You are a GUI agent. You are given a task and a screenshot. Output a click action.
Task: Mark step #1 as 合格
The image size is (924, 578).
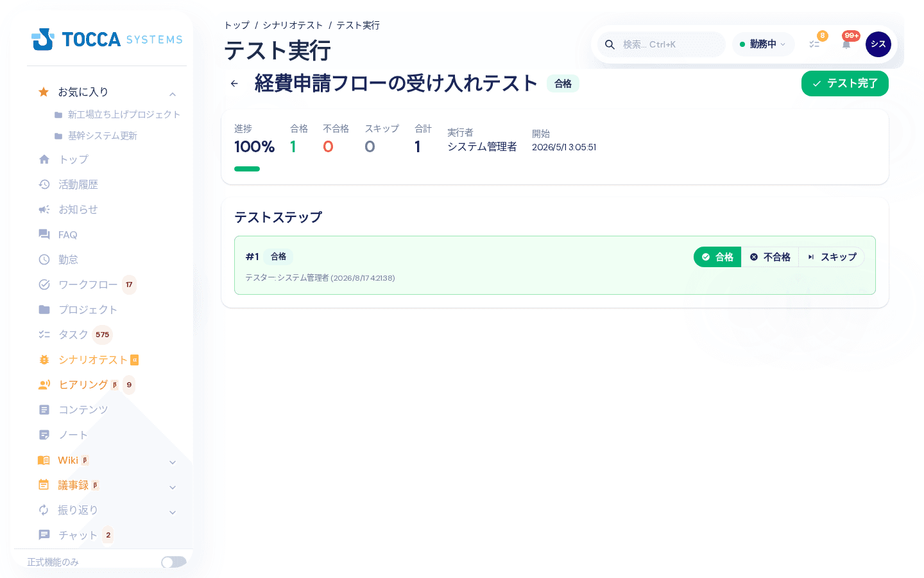(717, 257)
